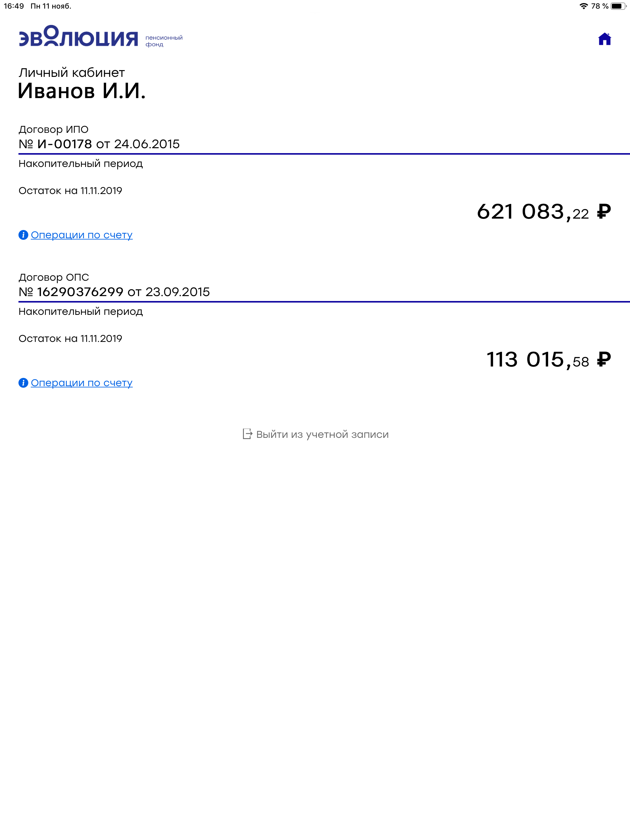The width and height of the screenshot is (630, 840).
Task: Tap the battery indicator icon
Action: (x=618, y=6)
